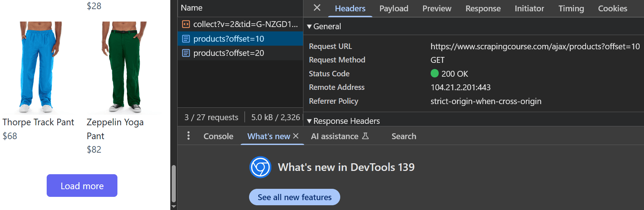Collapse the Response Headers section
Viewport: 644px width, 210px height.
[x=309, y=121]
